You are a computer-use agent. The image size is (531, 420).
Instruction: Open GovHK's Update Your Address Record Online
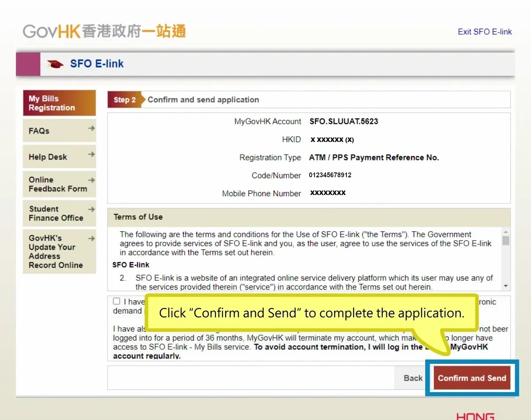(x=59, y=251)
